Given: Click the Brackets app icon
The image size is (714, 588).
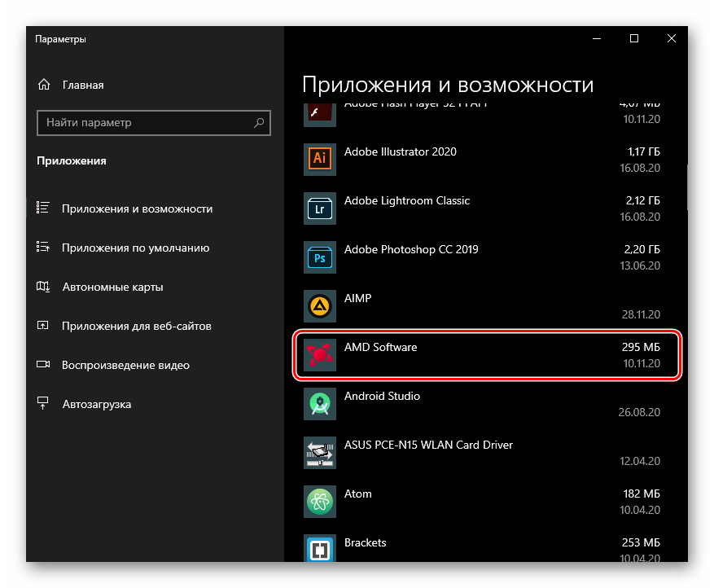Looking at the screenshot, I should click(320, 548).
